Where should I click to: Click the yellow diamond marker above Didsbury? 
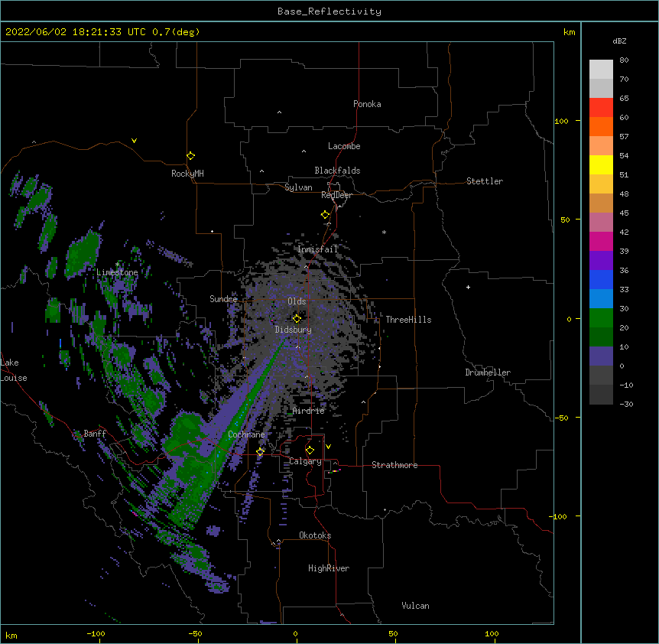(x=297, y=318)
